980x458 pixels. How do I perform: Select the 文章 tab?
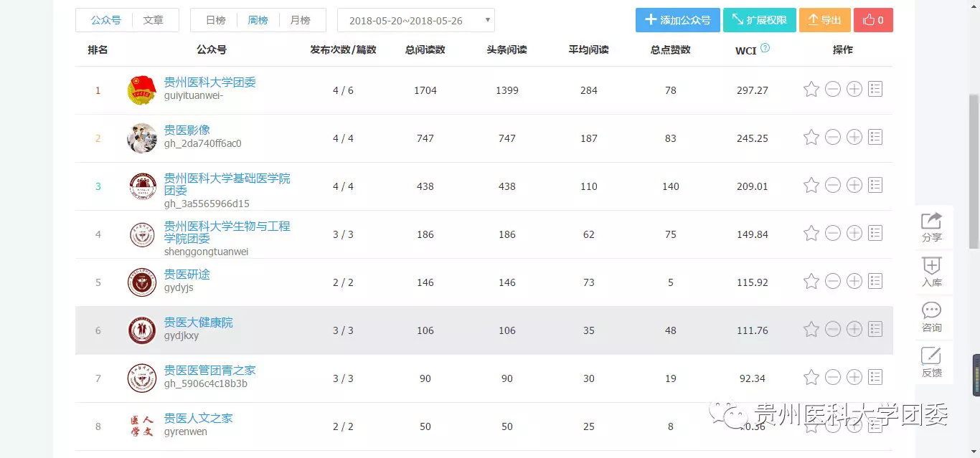(153, 20)
